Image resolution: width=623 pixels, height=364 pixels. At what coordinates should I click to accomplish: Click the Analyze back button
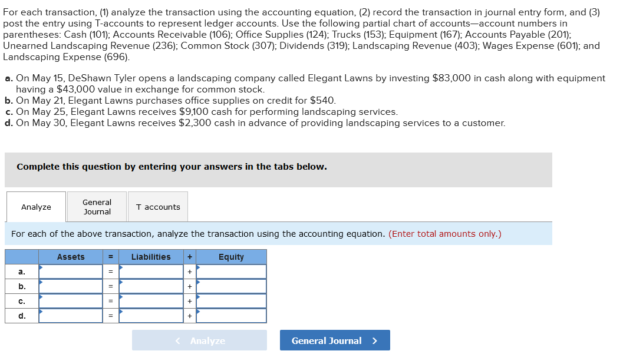click(199, 340)
